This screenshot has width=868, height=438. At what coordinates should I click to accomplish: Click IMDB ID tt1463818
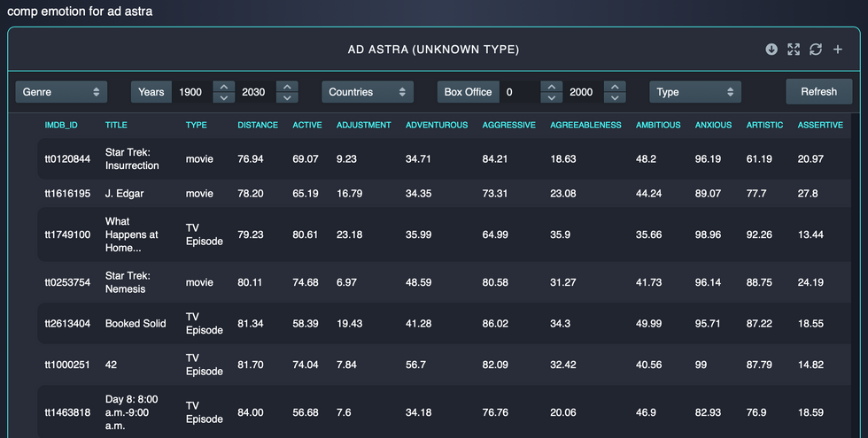67,412
